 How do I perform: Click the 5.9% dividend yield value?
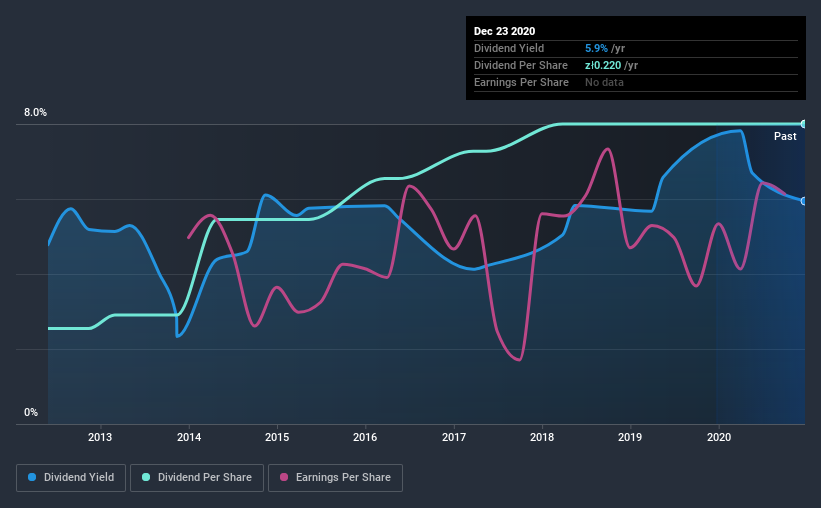[596, 48]
